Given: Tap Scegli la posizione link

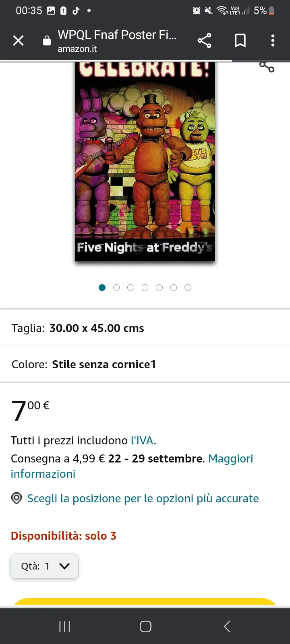Looking at the screenshot, I should click(143, 498).
